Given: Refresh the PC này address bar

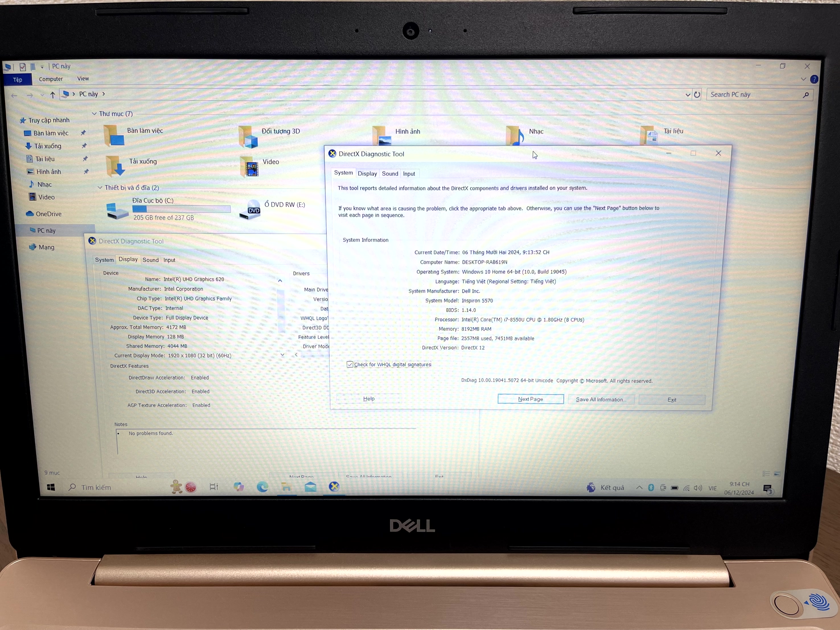Looking at the screenshot, I should 697,94.
